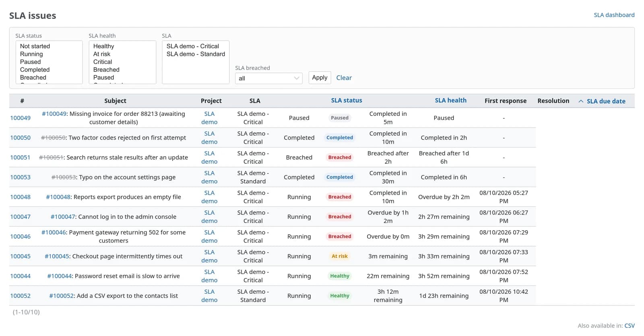This screenshot has height=336, width=644.
Task: Select 'Healthy' in SLA health filter
Action: tap(103, 46)
